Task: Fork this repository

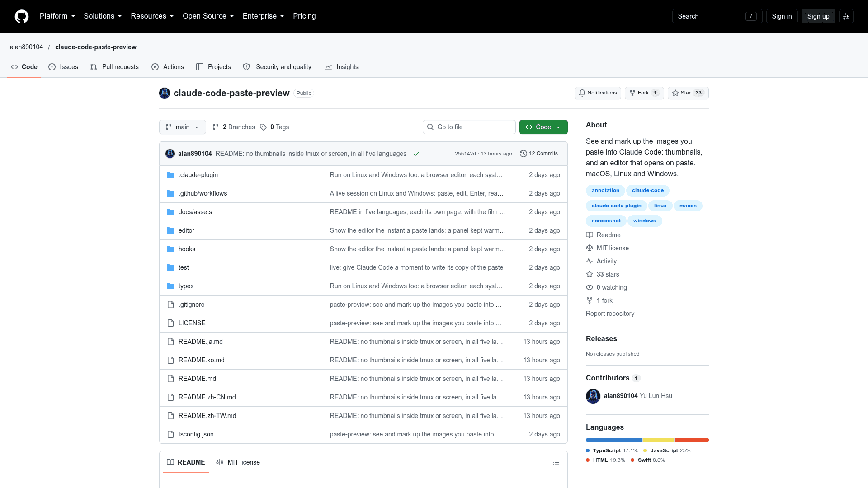Action: (644, 93)
